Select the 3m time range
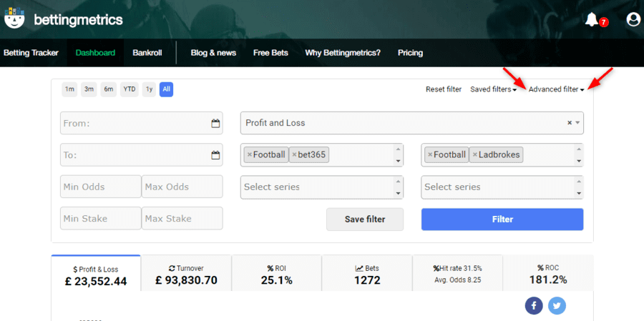The width and height of the screenshot is (644, 321). [x=89, y=89]
